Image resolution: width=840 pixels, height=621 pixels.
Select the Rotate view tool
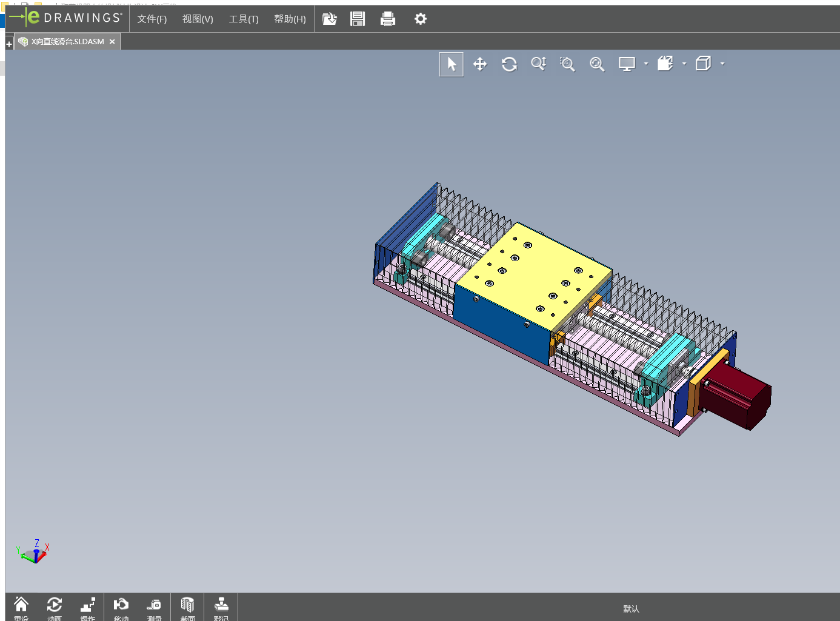509,64
